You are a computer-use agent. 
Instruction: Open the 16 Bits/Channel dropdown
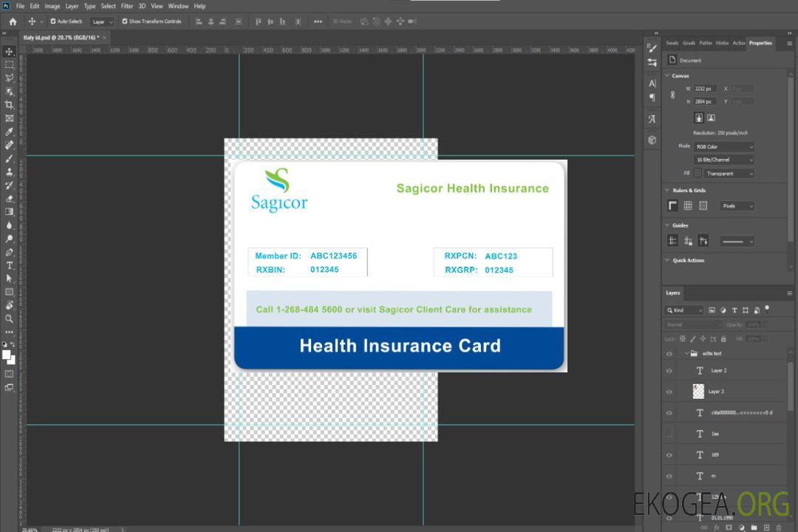pyautogui.click(x=723, y=160)
